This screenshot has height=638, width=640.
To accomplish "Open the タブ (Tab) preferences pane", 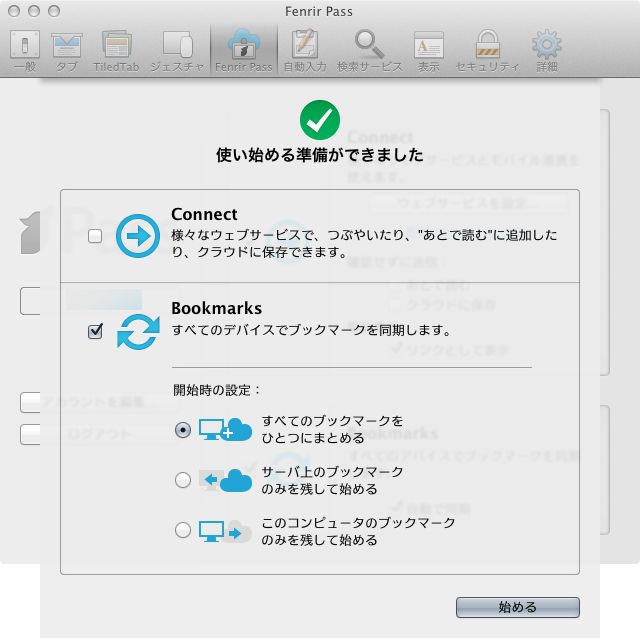I will pyautogui.click(x=67, y=51).
